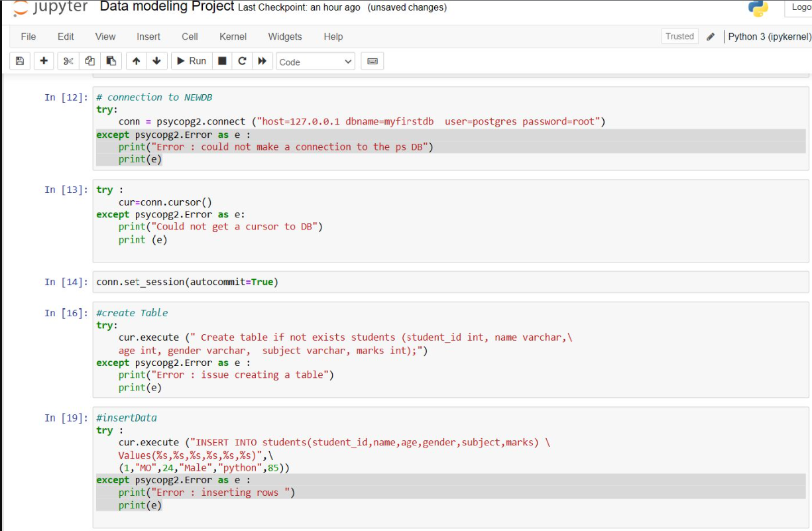Restart kernel and run all with fast-forward icon
This screenshot has width=812, height=531.
(x=261, y=60)
